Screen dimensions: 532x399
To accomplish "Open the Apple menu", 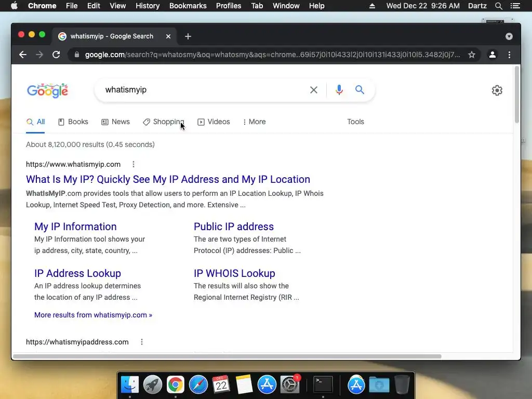I will point(14,6).
